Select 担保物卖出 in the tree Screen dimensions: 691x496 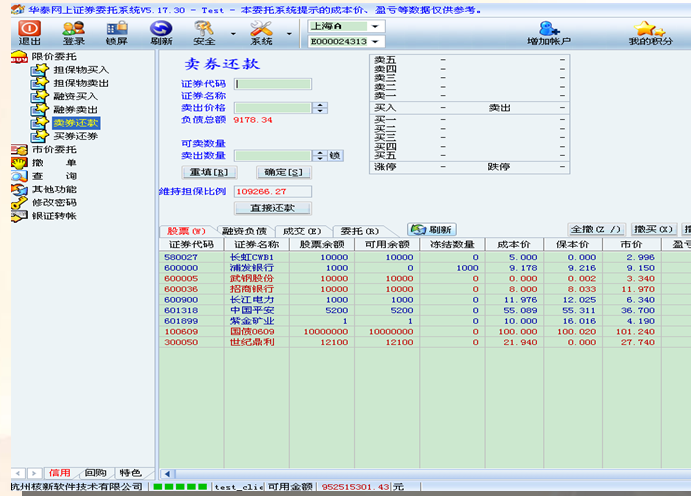81,83
